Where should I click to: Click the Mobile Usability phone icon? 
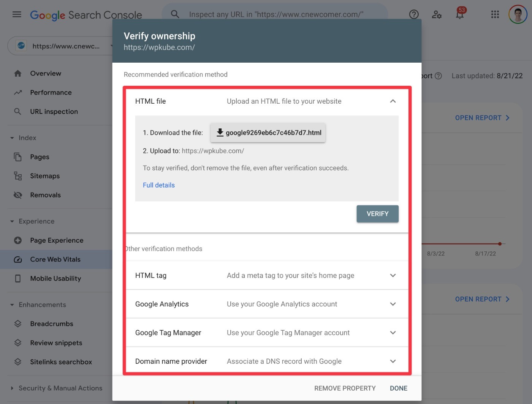(x=18, y=278)
